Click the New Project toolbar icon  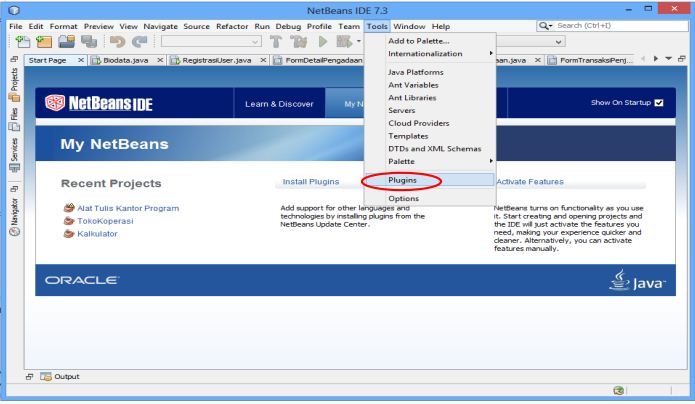[x=44, y=42]
